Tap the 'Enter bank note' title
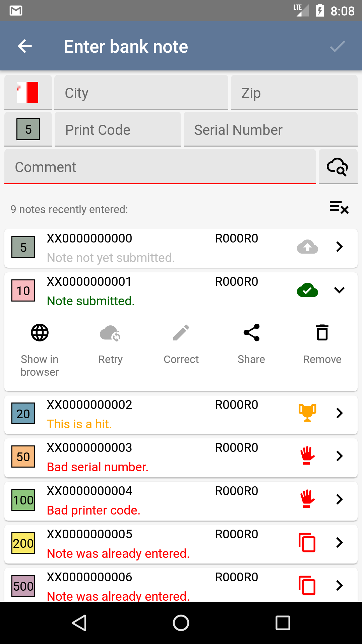Screen dimensions: 362x644 click(126, 46)
